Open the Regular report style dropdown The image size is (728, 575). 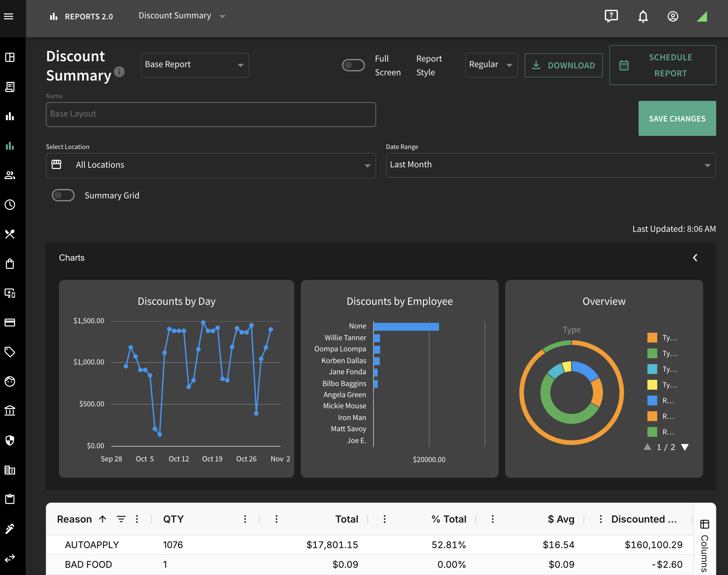(491, 65)
